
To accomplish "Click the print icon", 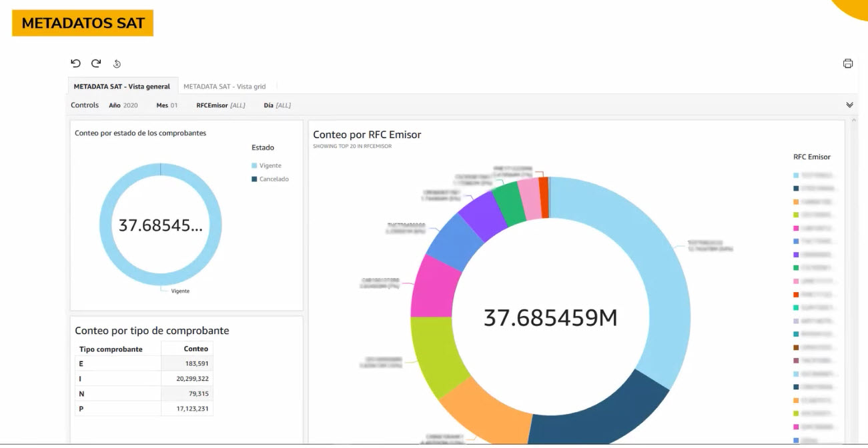I will pos(848,64).
